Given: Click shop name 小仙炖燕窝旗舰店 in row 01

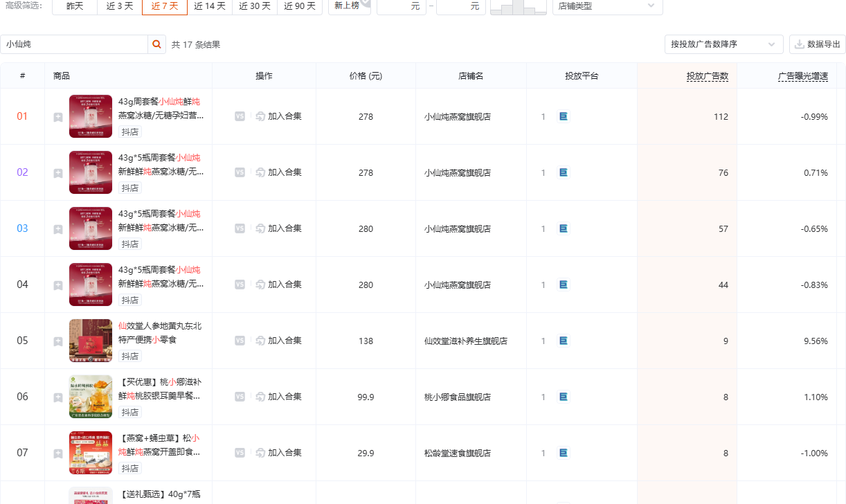Looking at the screenshot, I should (x=458, y=117).
